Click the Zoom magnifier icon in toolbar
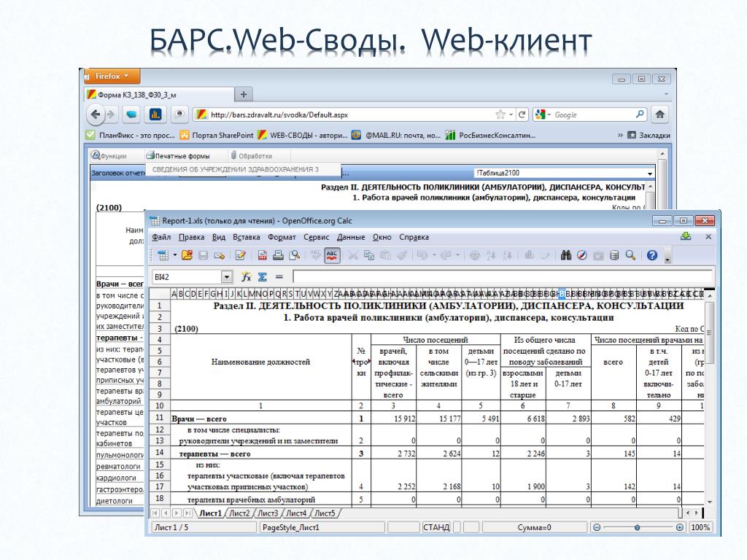 (631, 255)
